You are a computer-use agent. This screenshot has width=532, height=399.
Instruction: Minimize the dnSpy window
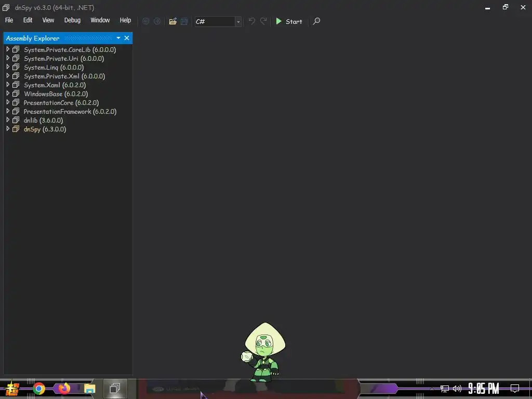point(487,8)
